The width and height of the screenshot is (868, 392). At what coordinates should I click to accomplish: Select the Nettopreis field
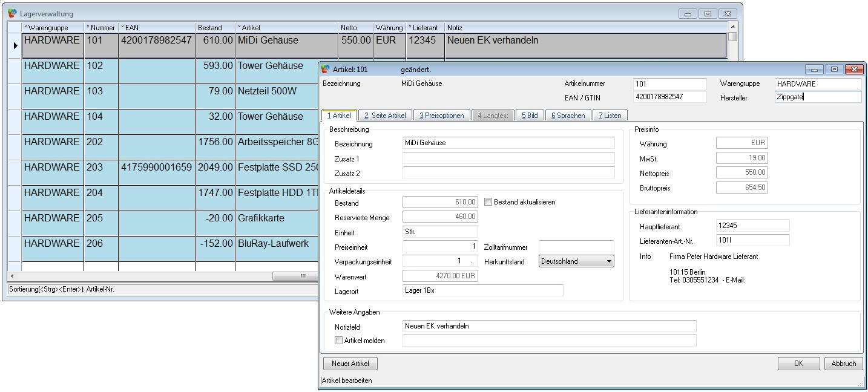(741, 173)
